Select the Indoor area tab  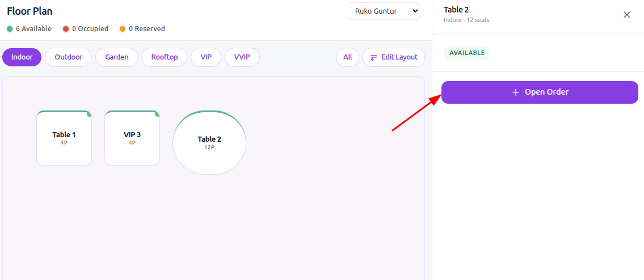click(22, 57)
